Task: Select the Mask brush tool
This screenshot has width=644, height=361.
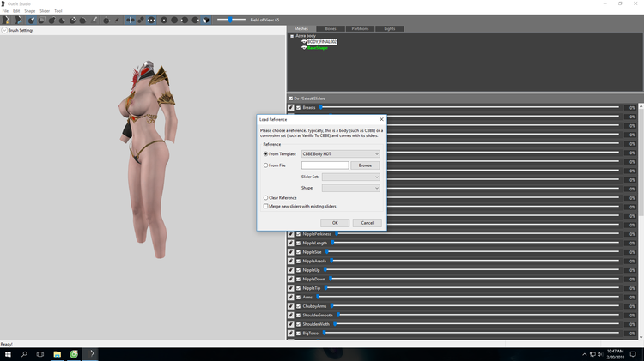Action: tap(41, 20)
